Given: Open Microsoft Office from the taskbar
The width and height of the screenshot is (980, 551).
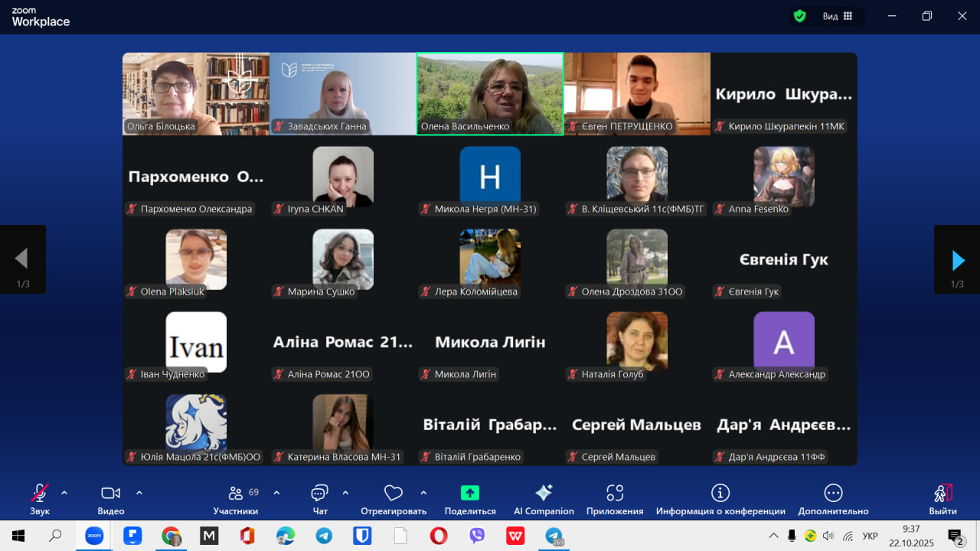Looking at the screenshot, I should click(247, 536).
